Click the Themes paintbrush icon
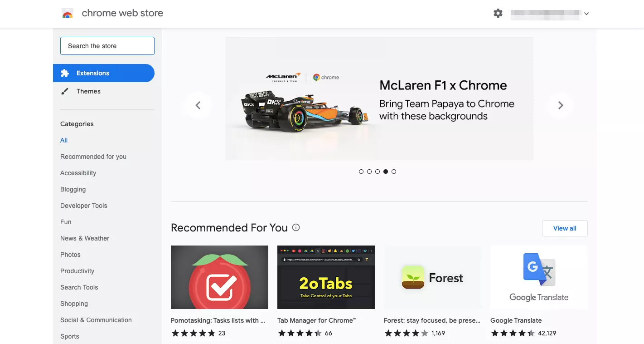The image size is (644, 344). (65, 91)
